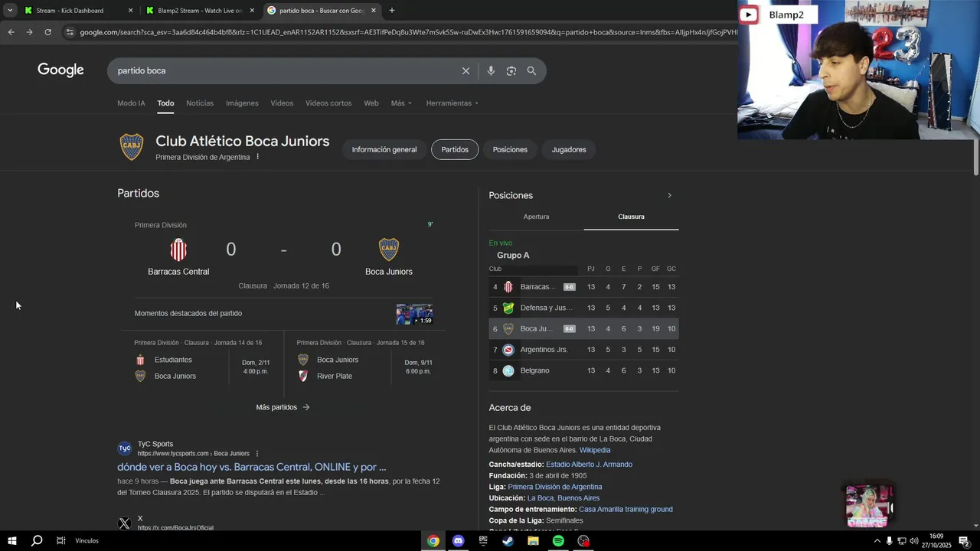Open File Explorer from the taskbar
The image size is (980, 551).
(x=533, y=541)
